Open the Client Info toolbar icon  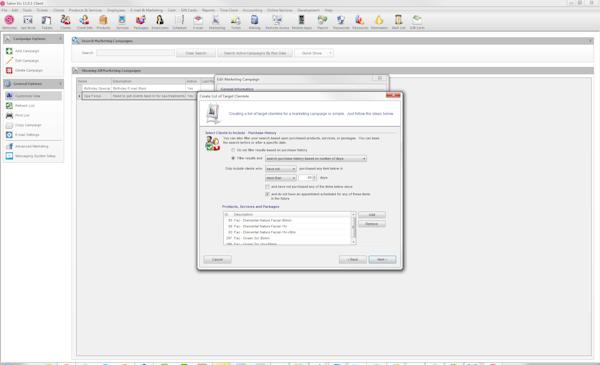pos(84,22)
